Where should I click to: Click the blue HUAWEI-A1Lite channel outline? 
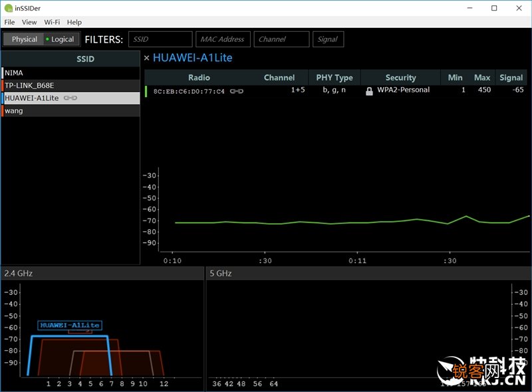[70, 336]
